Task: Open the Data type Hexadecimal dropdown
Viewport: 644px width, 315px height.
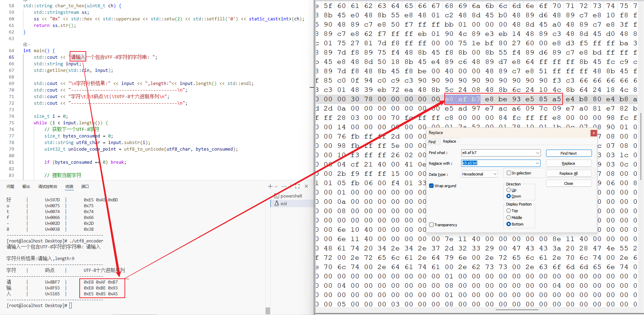Action: pos(479,174)
